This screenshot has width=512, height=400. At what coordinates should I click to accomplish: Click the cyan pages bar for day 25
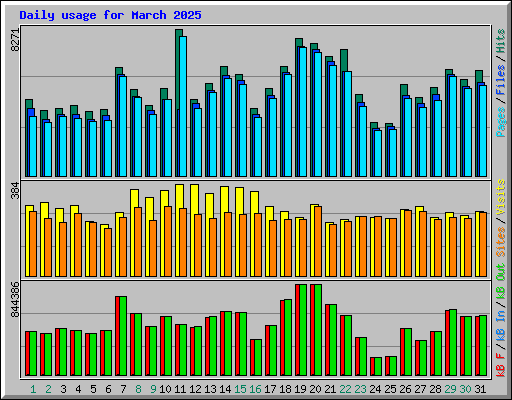pyautogui.click(x=393, y=153)
